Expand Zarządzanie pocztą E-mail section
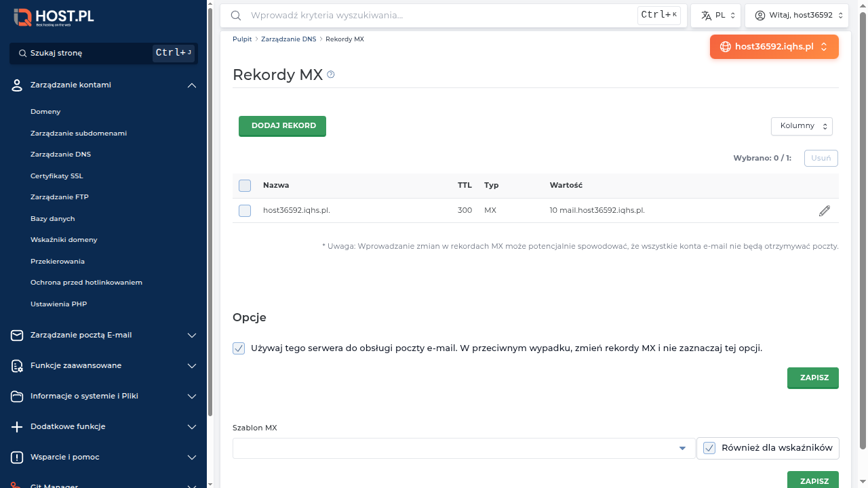The height and width of the screenshot is (488, 868). tap(192, 335)
